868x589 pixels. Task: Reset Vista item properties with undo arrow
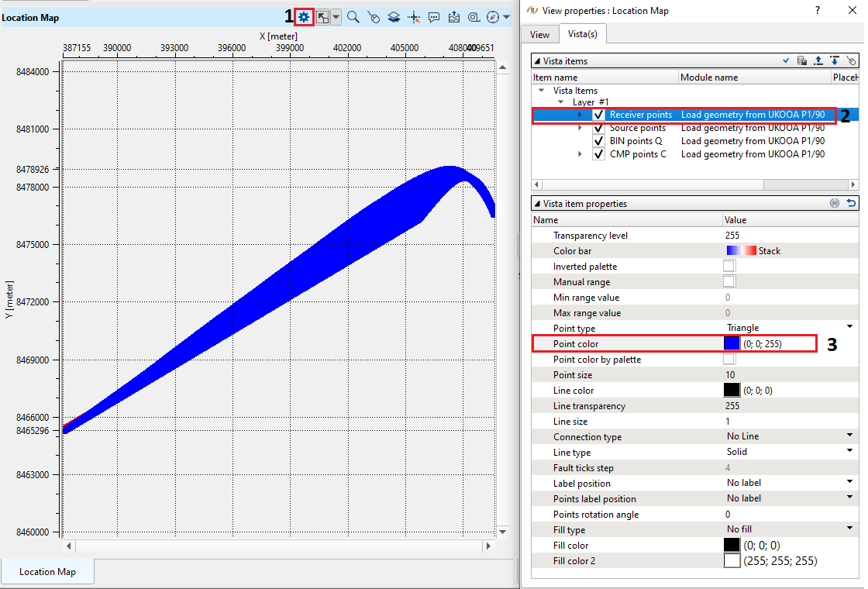pos(851,204)
